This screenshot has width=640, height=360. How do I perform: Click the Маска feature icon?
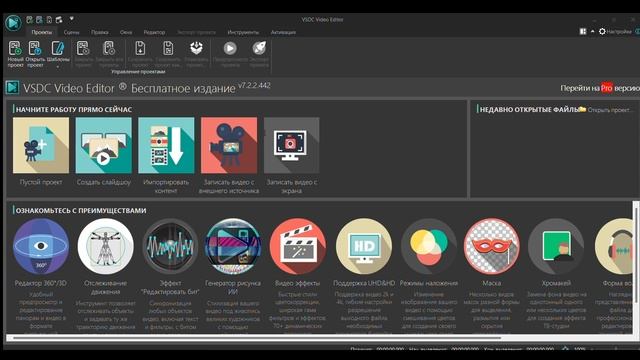pos(492,246)
